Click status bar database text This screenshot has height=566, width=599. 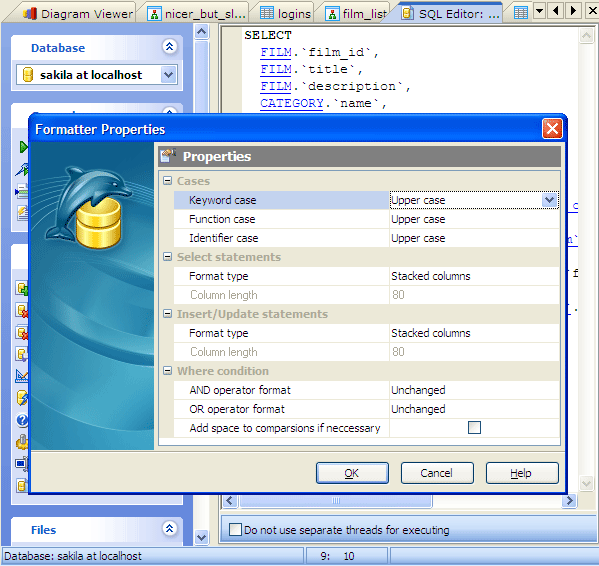pos(73,556)
